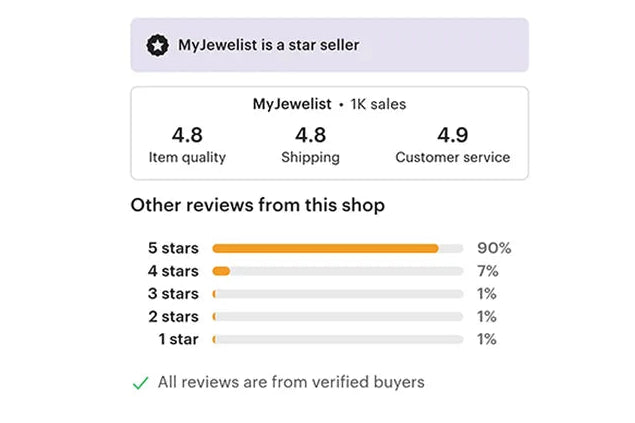Viewport: 635px width, 423px height.
Task: Click the 5 stars orange rating bar
Action: pos(326,248)
